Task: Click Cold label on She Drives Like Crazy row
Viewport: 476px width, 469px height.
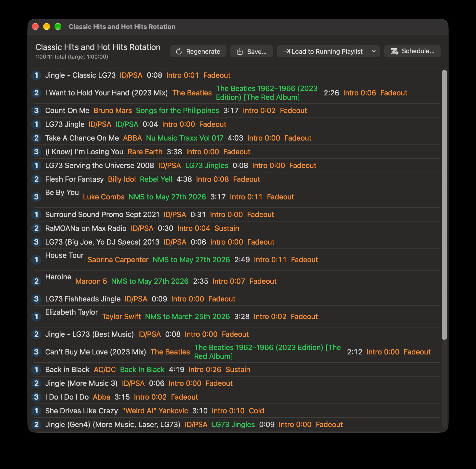Action: pyautogui.click(x=256, y=411)
